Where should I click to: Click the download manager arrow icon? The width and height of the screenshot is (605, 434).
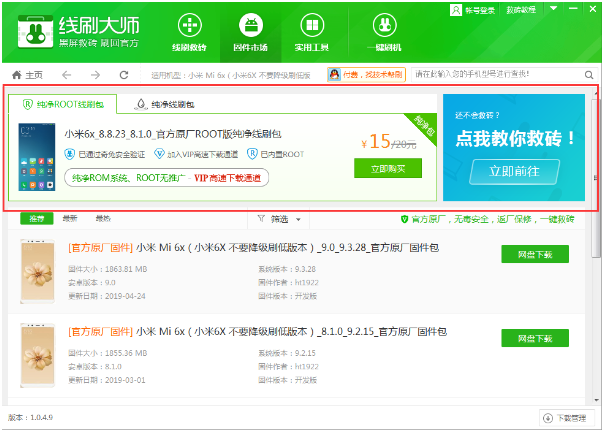click(548, 418)
